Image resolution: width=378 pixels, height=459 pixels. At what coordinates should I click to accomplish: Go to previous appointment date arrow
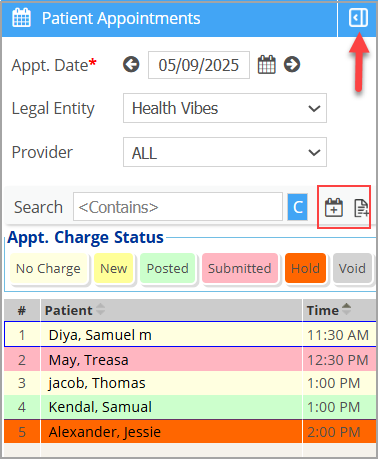131,64
